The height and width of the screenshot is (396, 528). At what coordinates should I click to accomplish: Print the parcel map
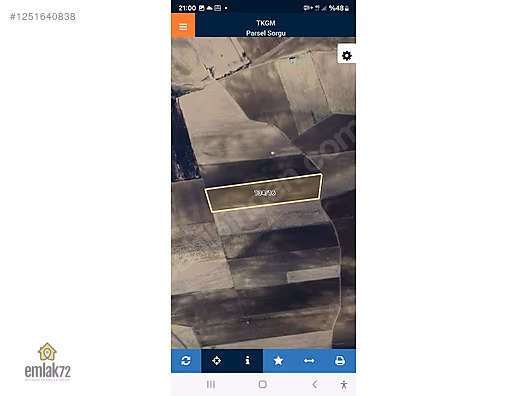pyautogui.click(x=340, y=361)
